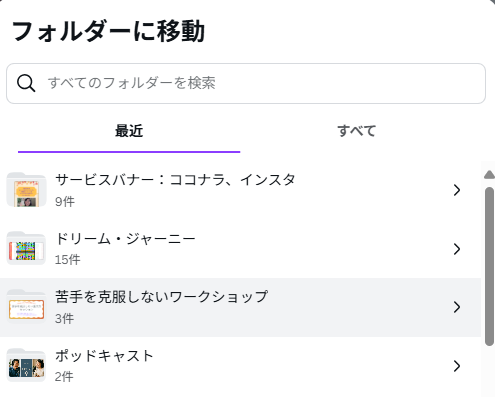Focus the すべてのフォルダーを検索 field
This screenshot has width=495, height=397.
246,83
